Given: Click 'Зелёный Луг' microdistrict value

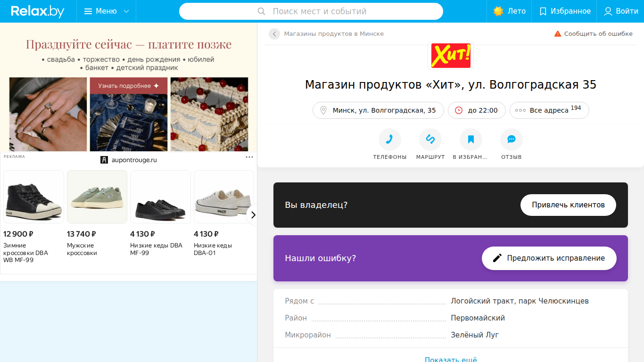Looking at the screenshot, I should [x=475, y=335].
